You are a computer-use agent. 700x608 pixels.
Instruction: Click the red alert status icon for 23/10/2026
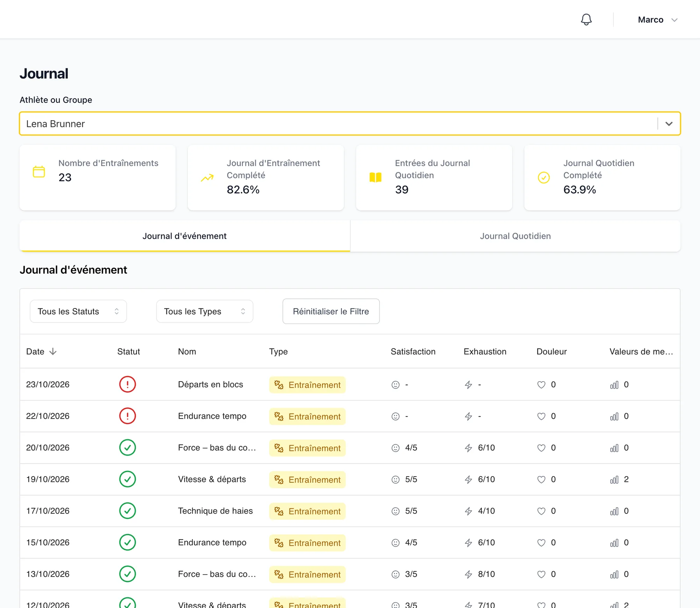click(128, 384)
